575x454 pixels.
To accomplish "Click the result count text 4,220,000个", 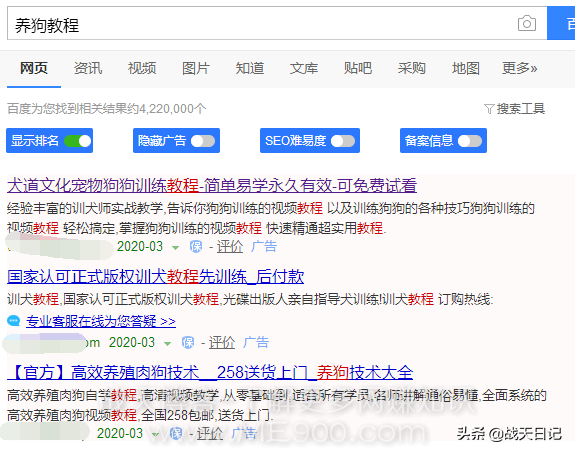I will tap(173, 109).
